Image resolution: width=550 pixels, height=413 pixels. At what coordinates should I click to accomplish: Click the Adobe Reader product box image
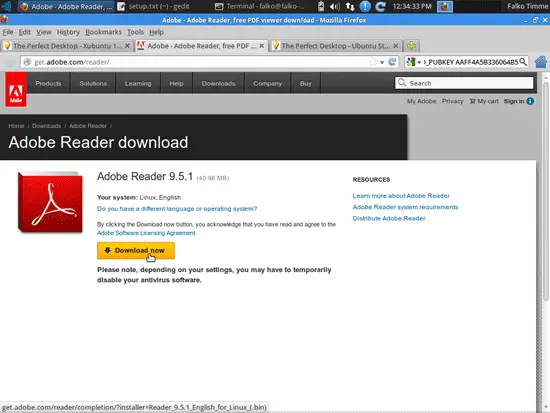coord(50,202)
